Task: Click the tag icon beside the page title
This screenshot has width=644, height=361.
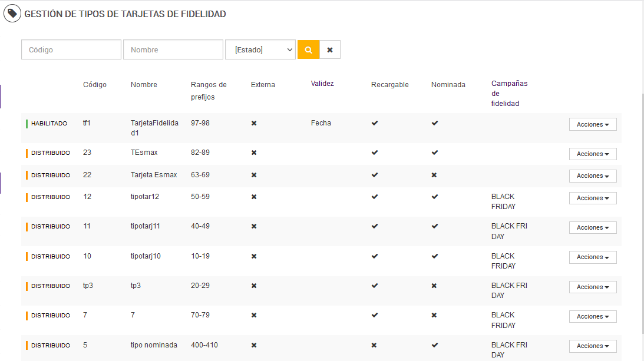Action: (x=12, y=13)
